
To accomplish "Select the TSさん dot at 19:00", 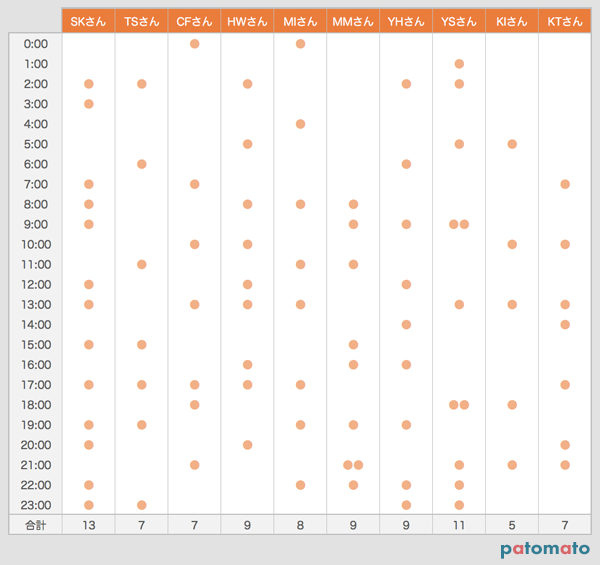I will tap(142, 425).
